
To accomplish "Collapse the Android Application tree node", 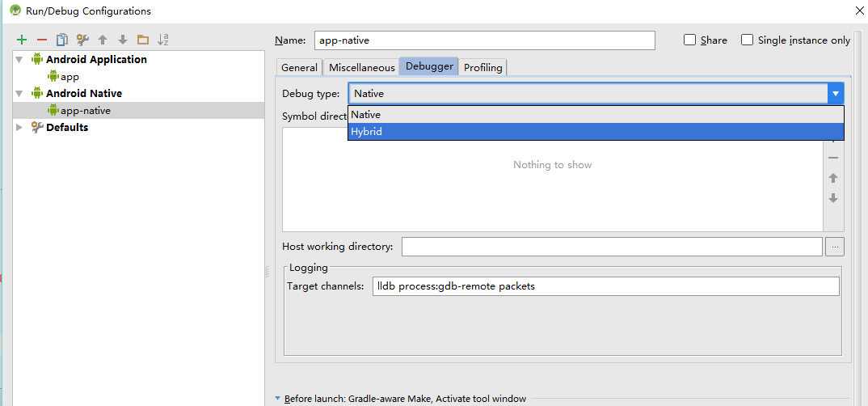I will coord(20,59).
